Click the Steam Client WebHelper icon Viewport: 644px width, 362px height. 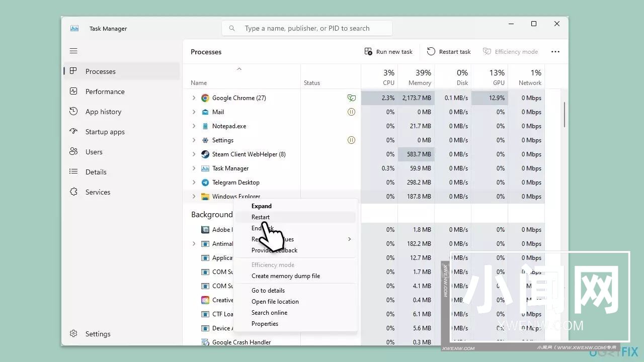pyautogui.click(x=205, y=154)
